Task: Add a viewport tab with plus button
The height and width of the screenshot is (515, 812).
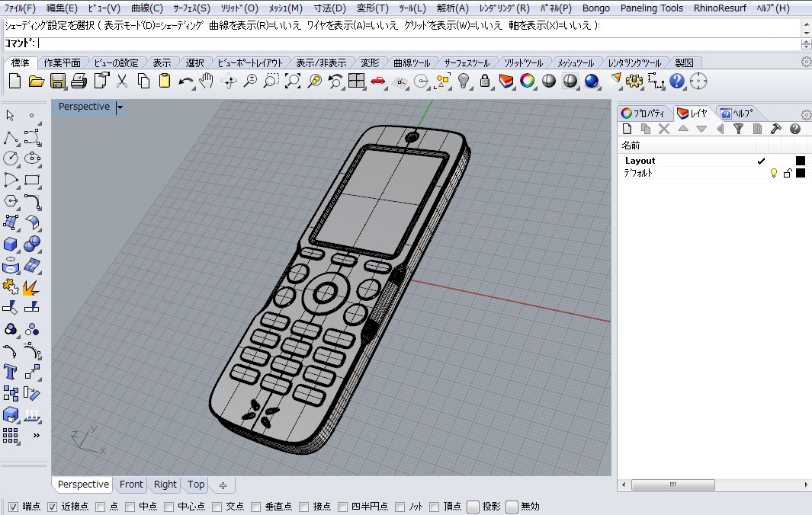Action: click(223, 485)
